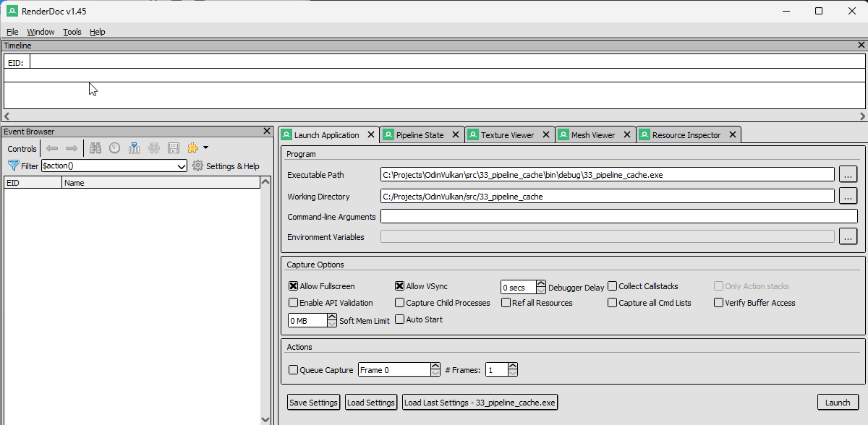The image size is (868, 425).
Task: Click the Launch button
Action: point(838,403)
